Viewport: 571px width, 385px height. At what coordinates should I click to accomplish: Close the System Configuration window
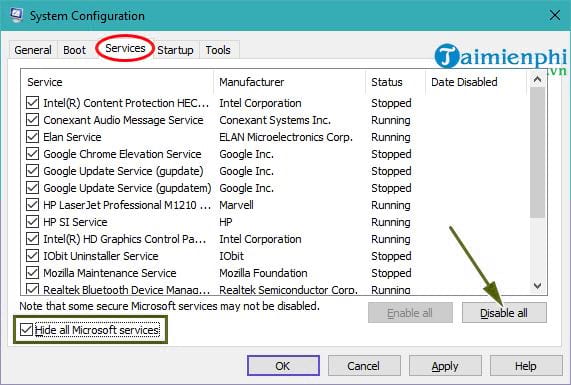tap(555, 15)
